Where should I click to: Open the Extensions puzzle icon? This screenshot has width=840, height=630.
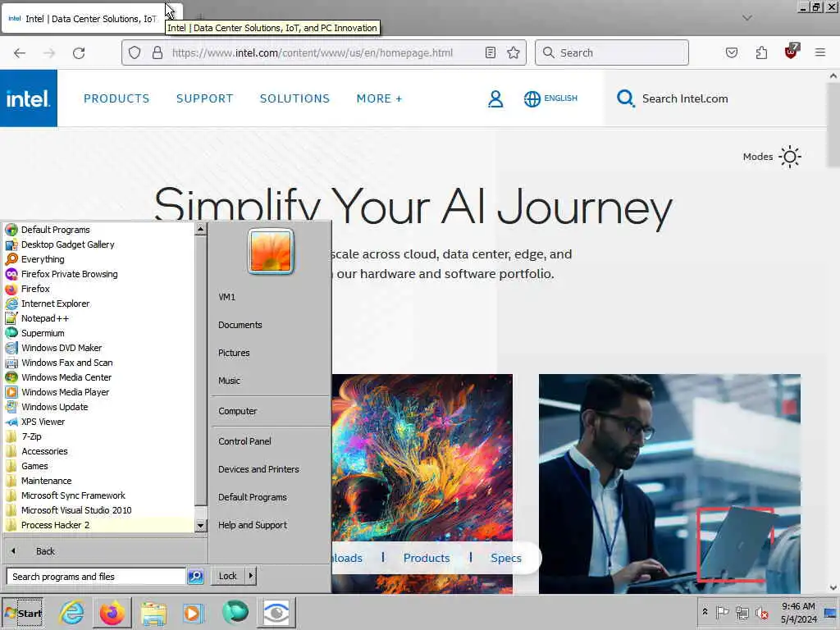(x=761, y=52)
